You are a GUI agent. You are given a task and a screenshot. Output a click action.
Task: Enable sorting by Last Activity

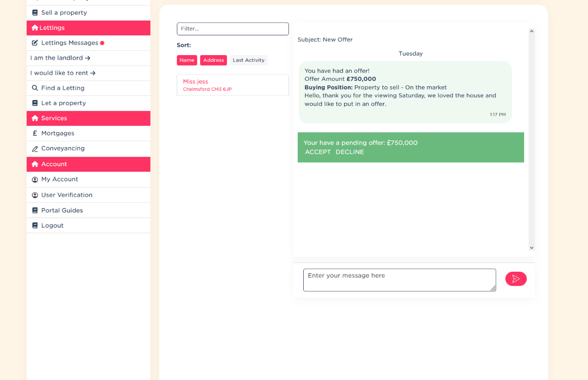[249, 60]
